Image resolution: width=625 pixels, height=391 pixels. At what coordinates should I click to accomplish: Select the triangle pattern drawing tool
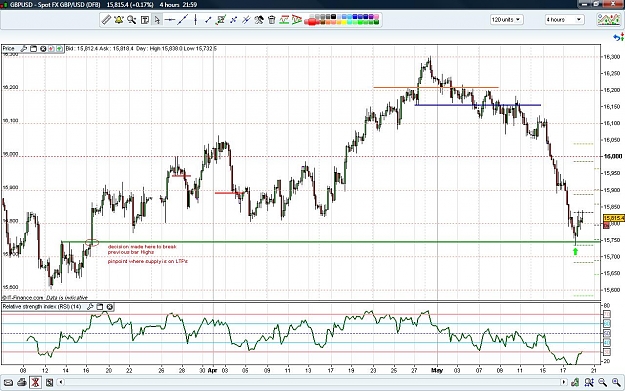pyautogui.click(x=297, y=20)
